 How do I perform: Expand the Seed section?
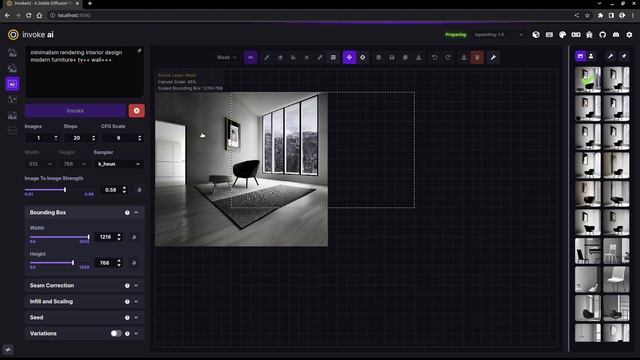tap(84, 317)
